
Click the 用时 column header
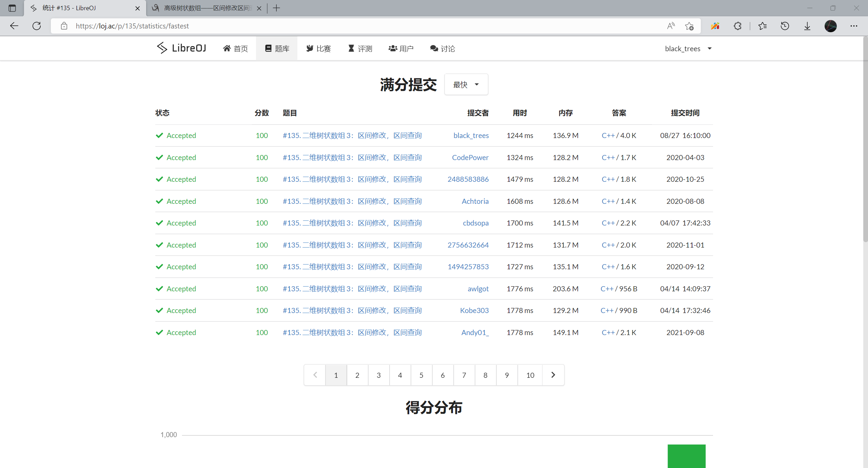(x=520, y=113)
